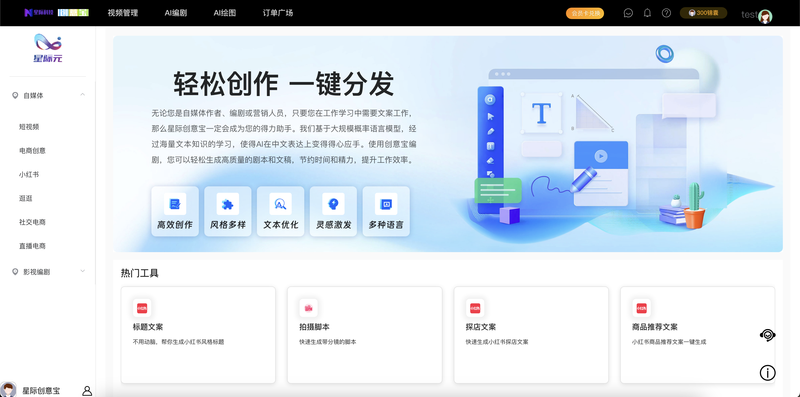The height and width of the screenshot is (397, 800).
Task: Click the user avatar next to test
Action: 765,16
